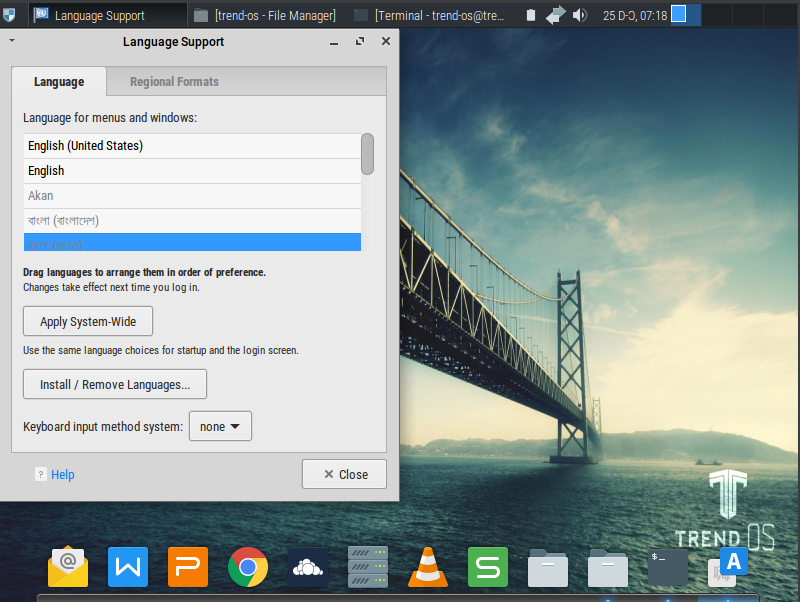Launch WPS Presentation from the dock
Viewport: 800px width, 602px height.
[x=188, y=567]
